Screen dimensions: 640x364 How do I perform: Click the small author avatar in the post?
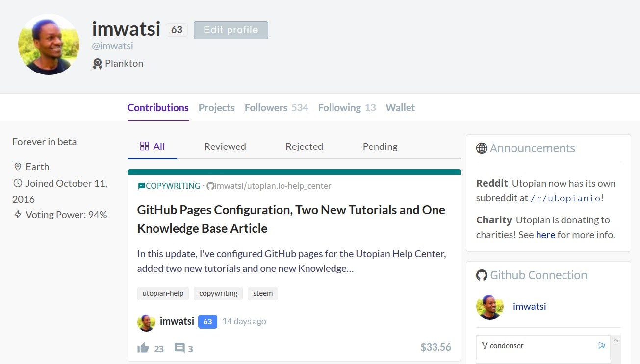[146, 322]
